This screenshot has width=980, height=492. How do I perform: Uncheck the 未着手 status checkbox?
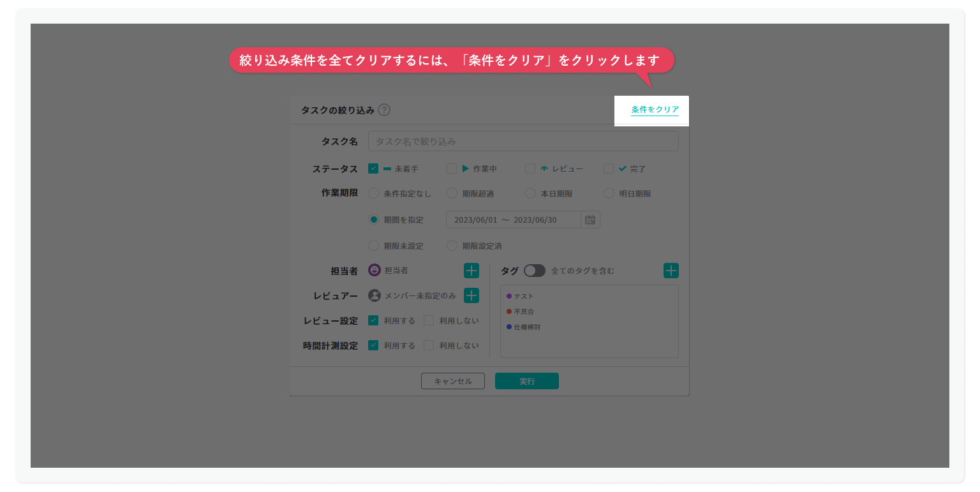pyautogui.click(x=374, y=168)
